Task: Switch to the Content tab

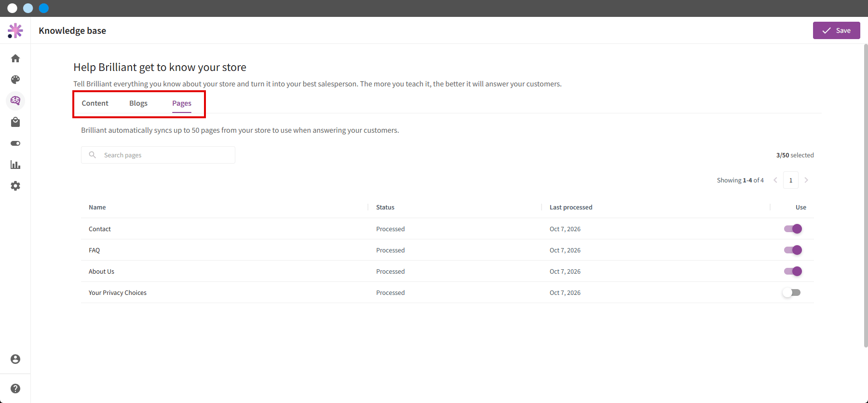Action: (95, 103)
